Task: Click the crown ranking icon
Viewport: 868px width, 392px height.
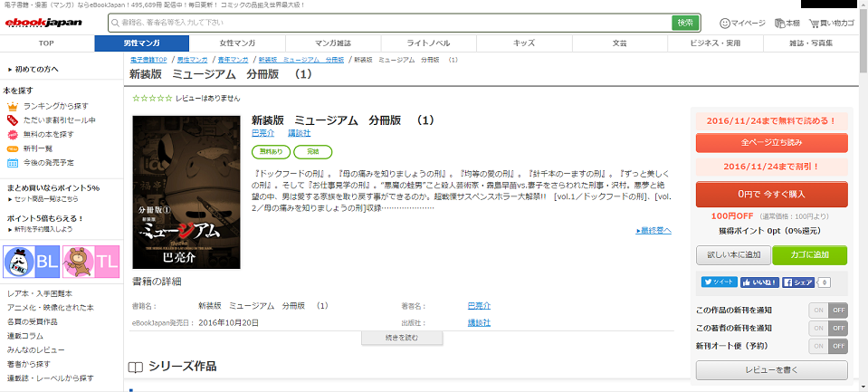Action: pyautogui.click(x=13, y=106)
